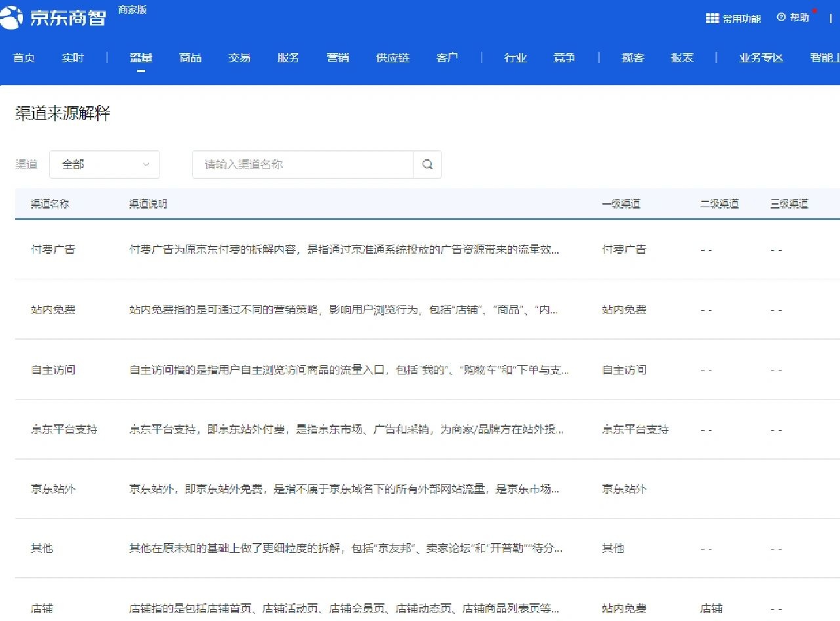
Task: Click the 京东商智 logo icon
Action: (12, 18)
